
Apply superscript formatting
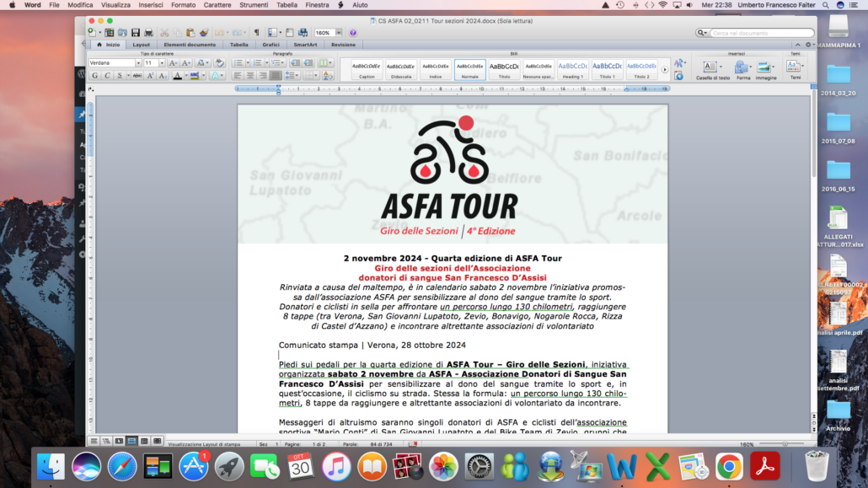150,76
